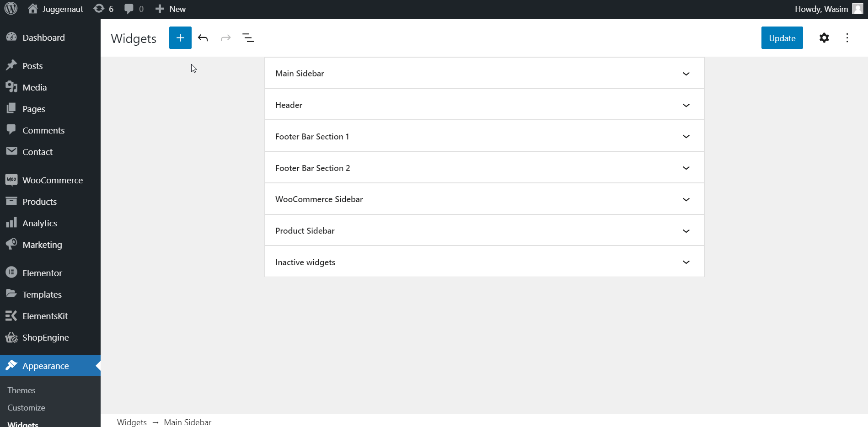
Task: Open the Posts menu
Action: [x=50, y=66]
